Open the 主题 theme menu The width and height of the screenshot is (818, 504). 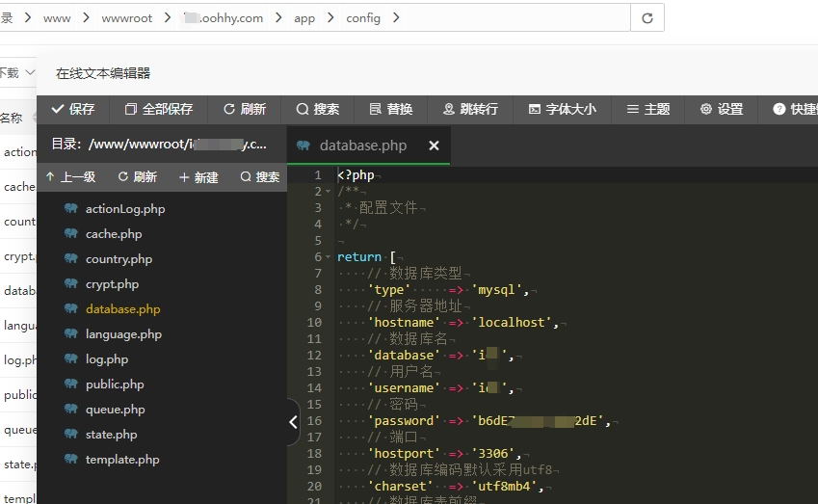pyautogui.click(x=647, y=109)
